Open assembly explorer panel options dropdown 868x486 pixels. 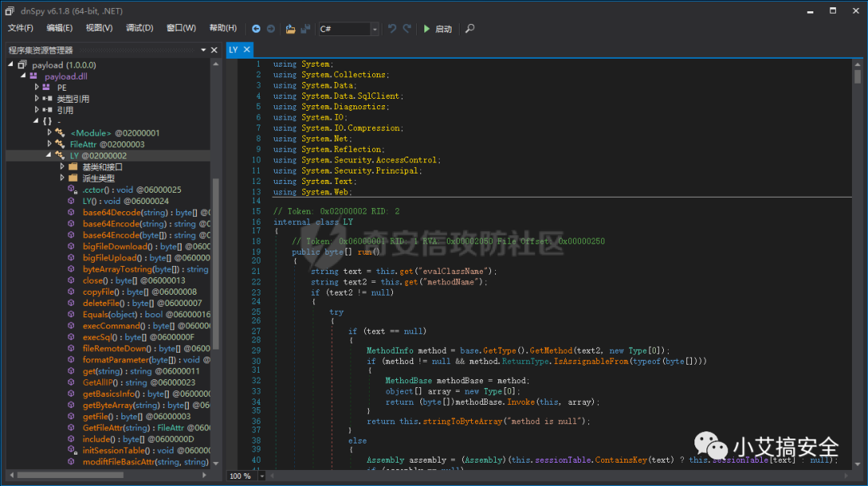click(203, 50)
